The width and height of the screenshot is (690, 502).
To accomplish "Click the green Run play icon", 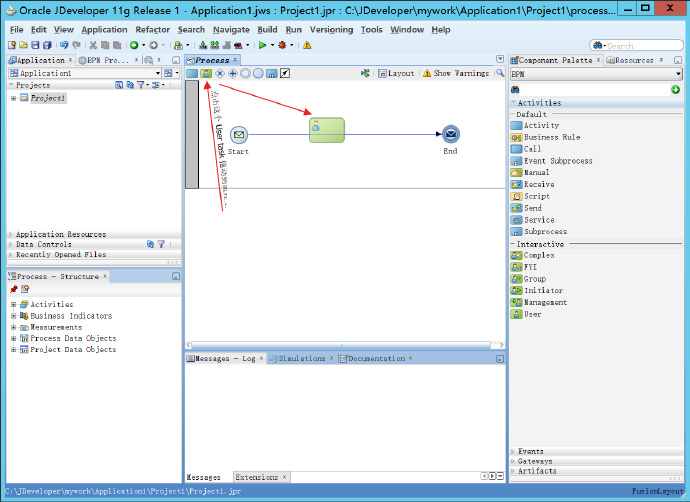I will (263, 45).
